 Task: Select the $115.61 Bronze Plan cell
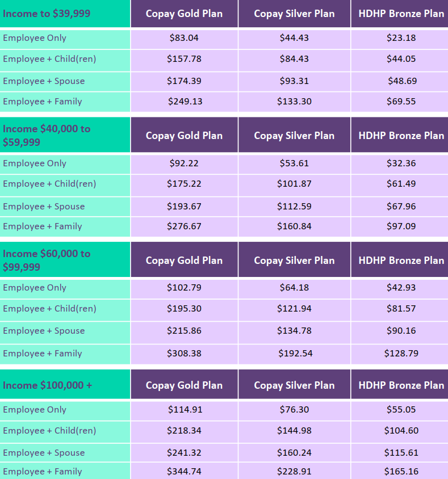[401, 453]
